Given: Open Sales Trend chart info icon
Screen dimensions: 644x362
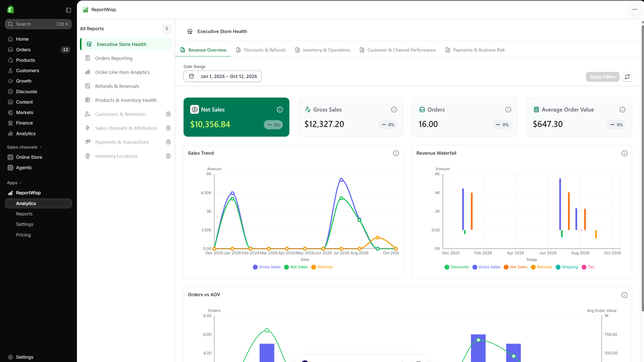Looking at the screenshot, I should pos(396,153).
